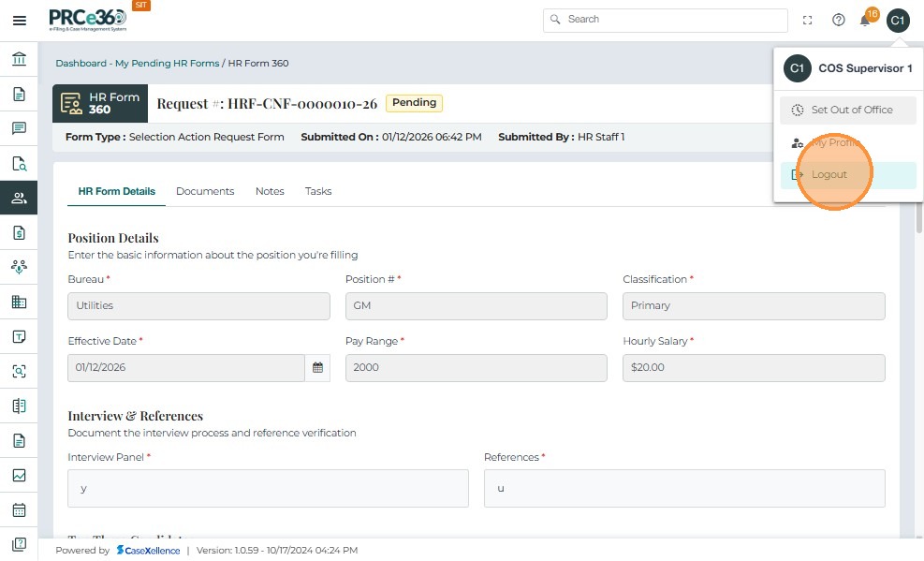Click the Dashboard breadcrumb link
This screenshot has height=561, width=924.
pos(81,64)
